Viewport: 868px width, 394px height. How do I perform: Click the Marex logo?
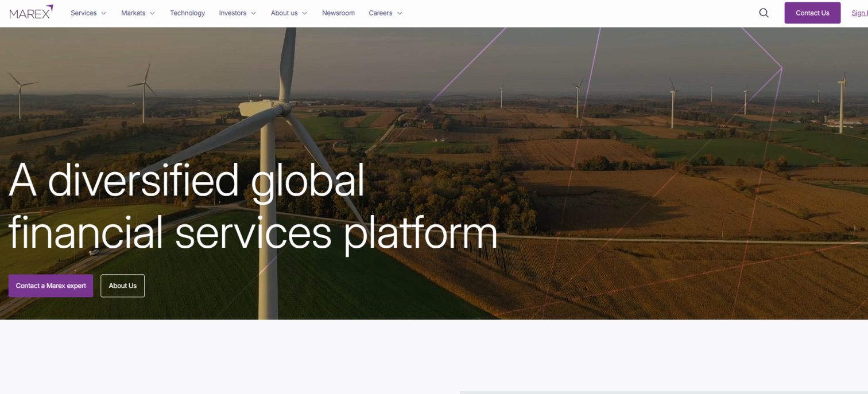[x=31, y=12]
